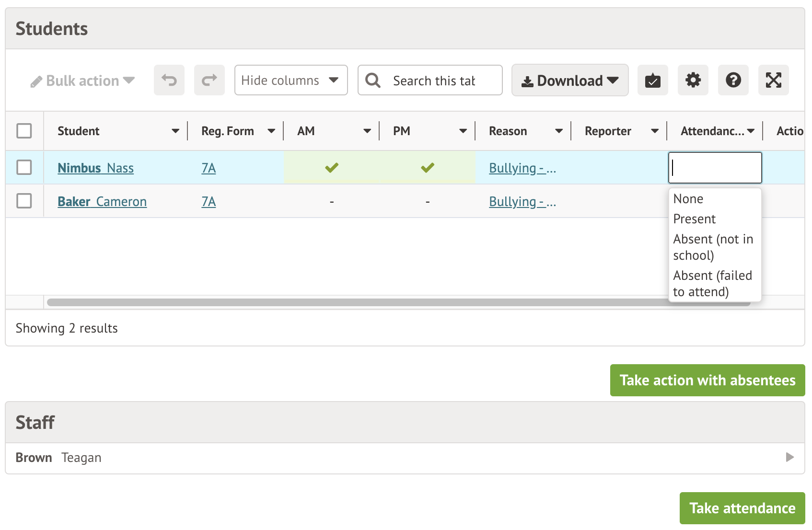Open the Bulk action dropdown

coord(82,81)
